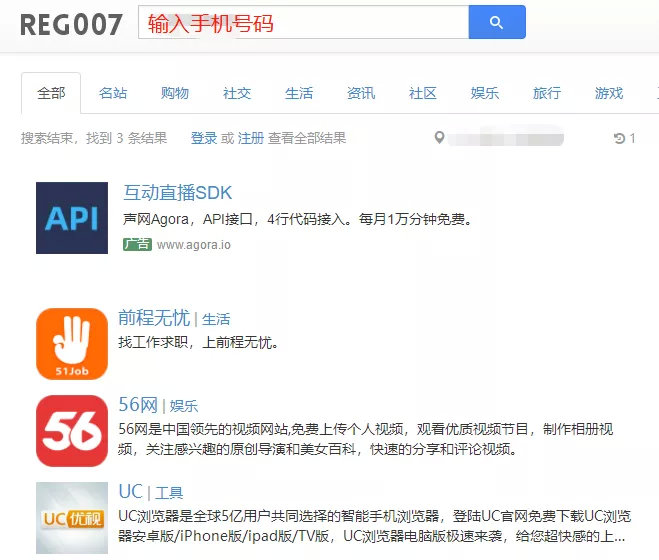Click the blue magnifier search button
659x560 pixels.
(497, 22)
